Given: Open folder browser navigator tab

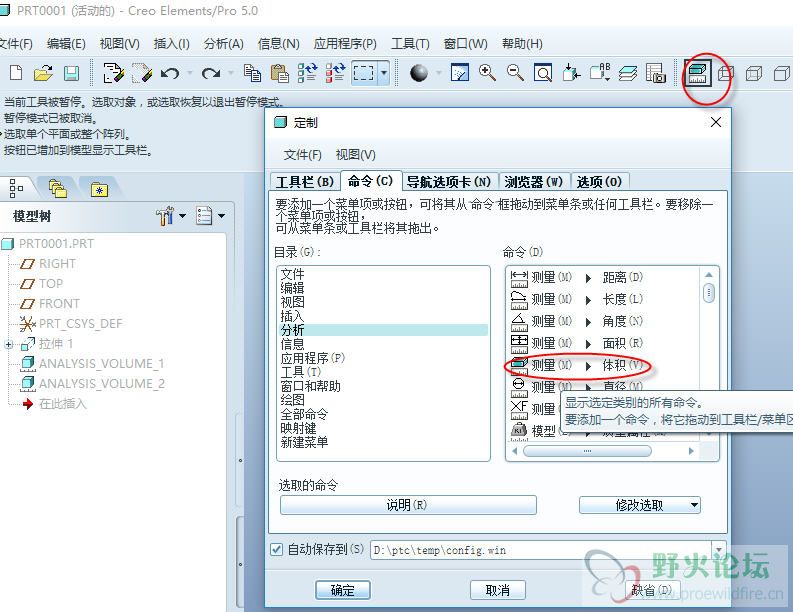Looking at the screenshot, I should pos(58,189).
